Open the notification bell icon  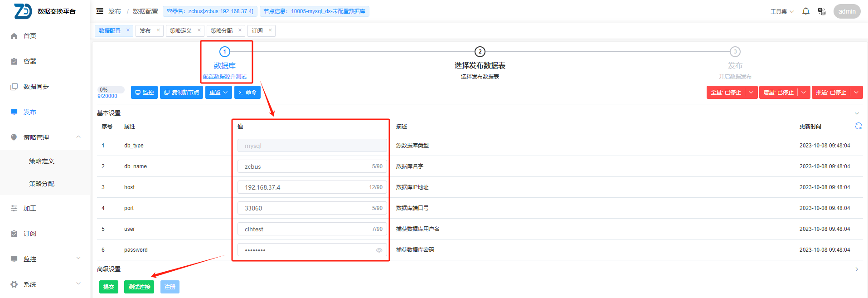[805, 11]
